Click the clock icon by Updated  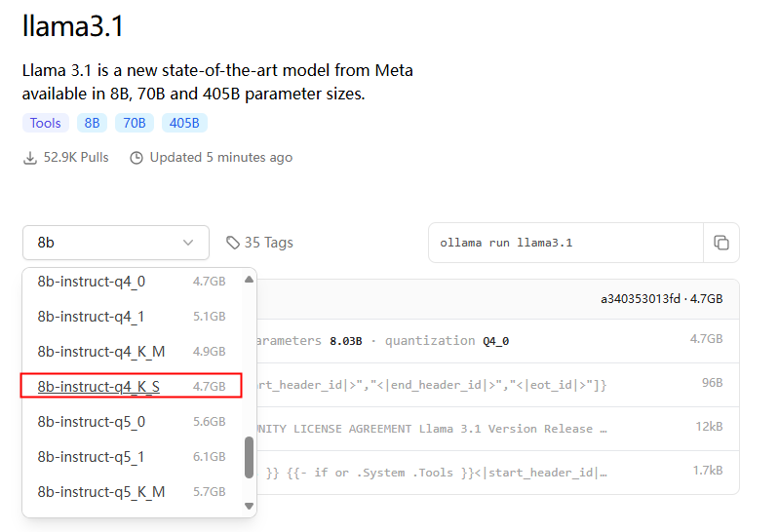pos(136,158)
